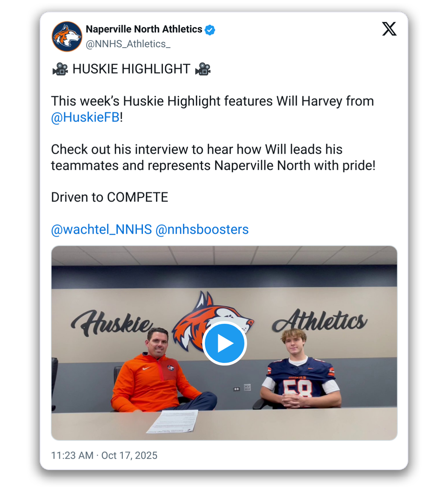The width and height of the screenshot is (448, 492).
Task: Click the blue verified checkmark badge
Action: tap(210, 30)
